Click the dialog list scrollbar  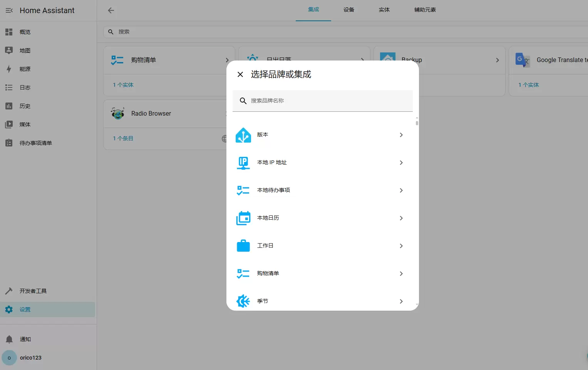tap(417, 123)
